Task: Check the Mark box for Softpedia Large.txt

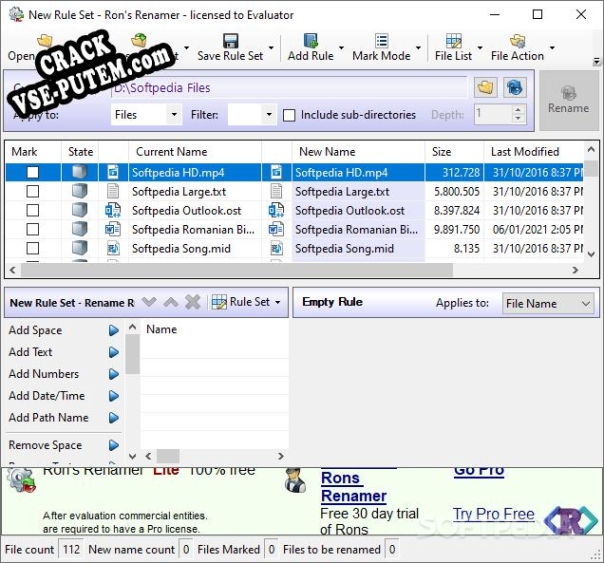Action: (x=33, y=191)
